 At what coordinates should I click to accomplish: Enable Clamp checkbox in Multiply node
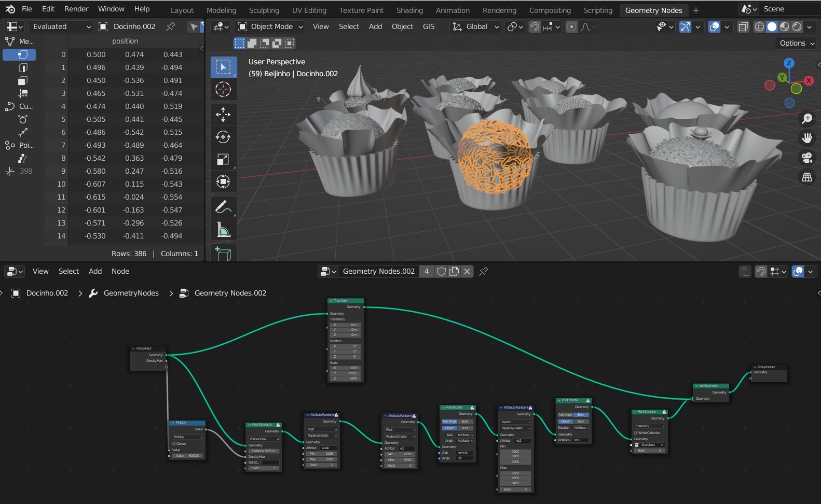(x=174, y=444)
